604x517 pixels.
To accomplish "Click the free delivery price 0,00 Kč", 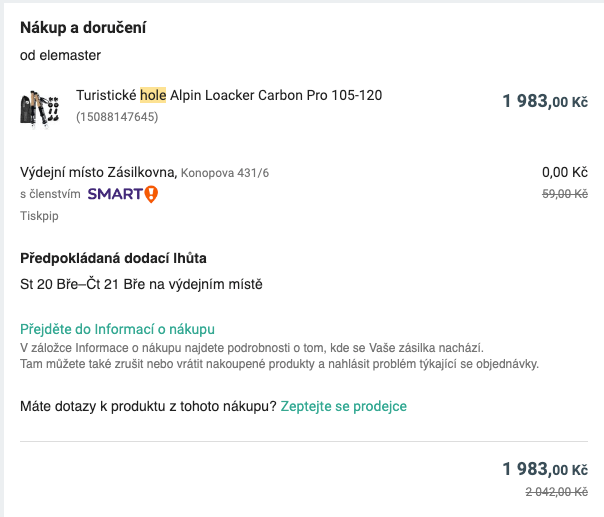I will pos(564,172).
